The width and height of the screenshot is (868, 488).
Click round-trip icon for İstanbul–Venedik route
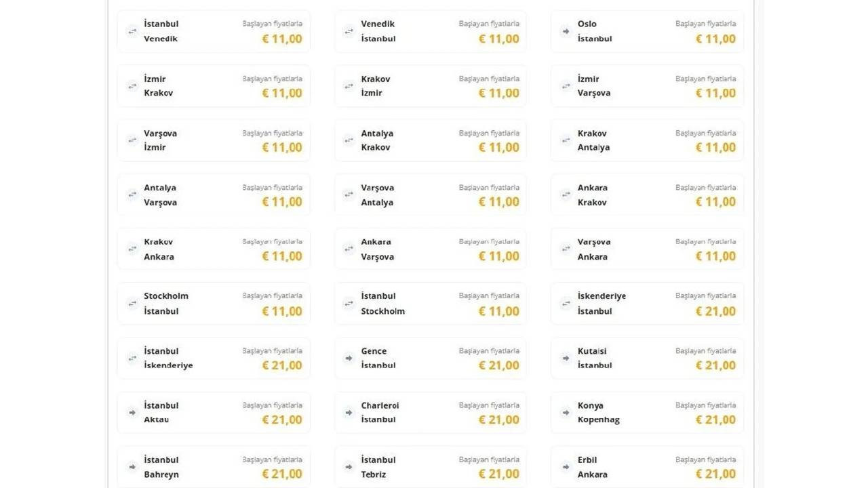point(132,31)
